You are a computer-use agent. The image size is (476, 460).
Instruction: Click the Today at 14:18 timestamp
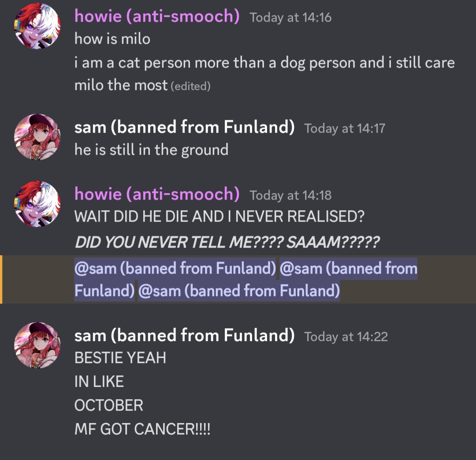coord(290,195)
